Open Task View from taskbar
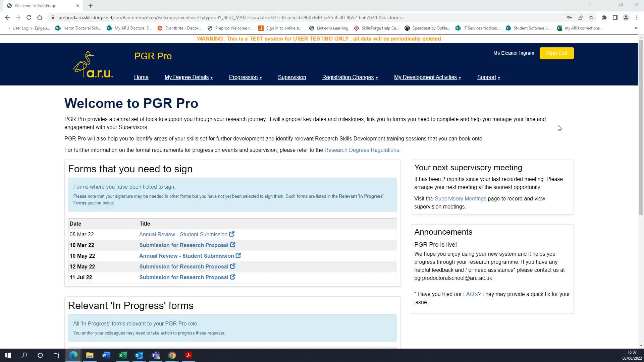Screen dimensions: 644x362 tap(56, 355)
